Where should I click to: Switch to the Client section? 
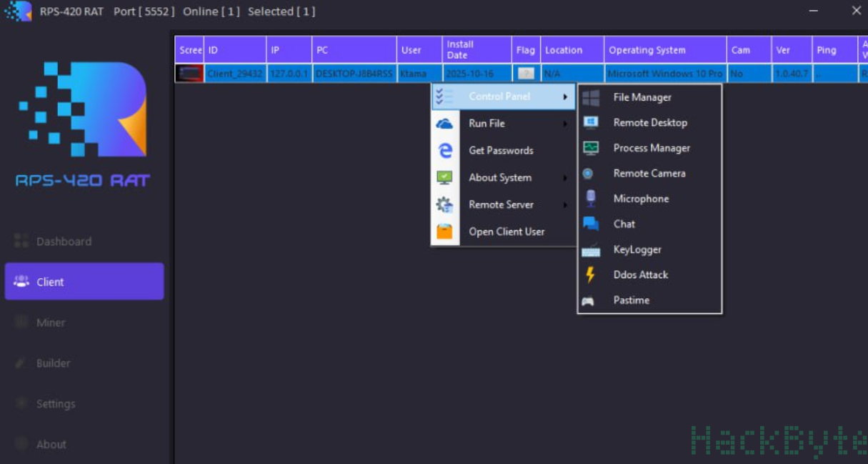(84, 282)
